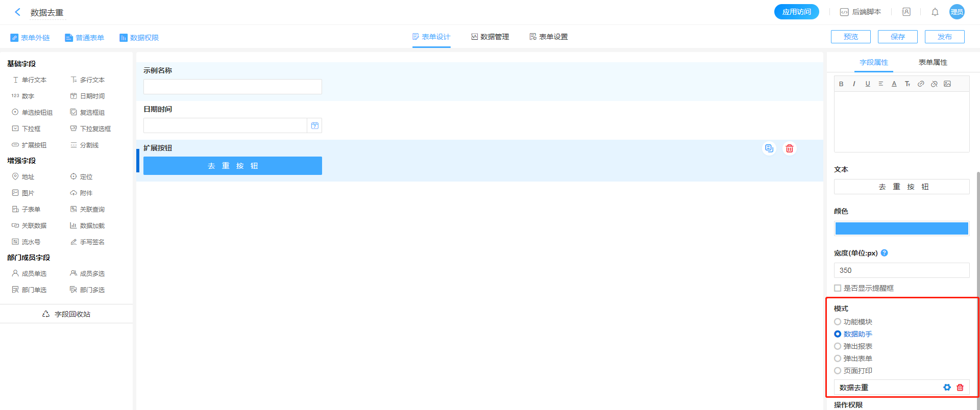980x410 pixels.
Task: Open the 表单属性 tab
Action: click(933, 62)
